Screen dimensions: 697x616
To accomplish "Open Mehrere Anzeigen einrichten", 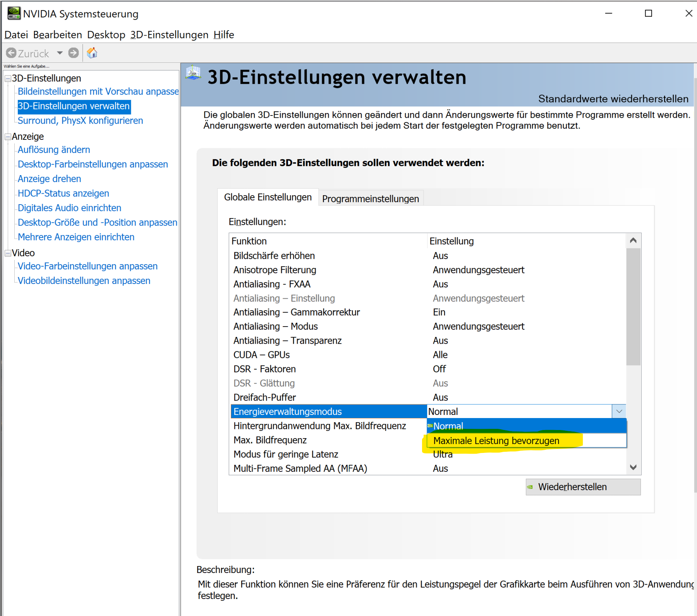I will point(76,237).
